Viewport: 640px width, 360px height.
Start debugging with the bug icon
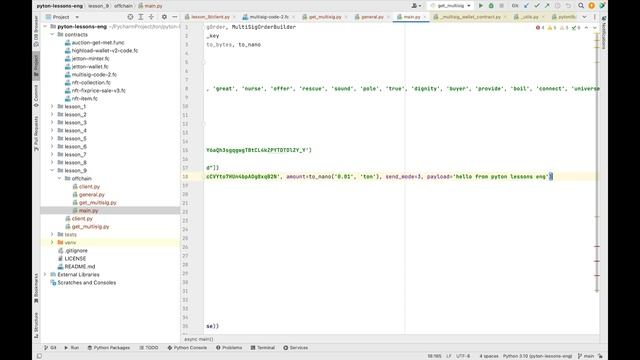click(x=491, y=6)
